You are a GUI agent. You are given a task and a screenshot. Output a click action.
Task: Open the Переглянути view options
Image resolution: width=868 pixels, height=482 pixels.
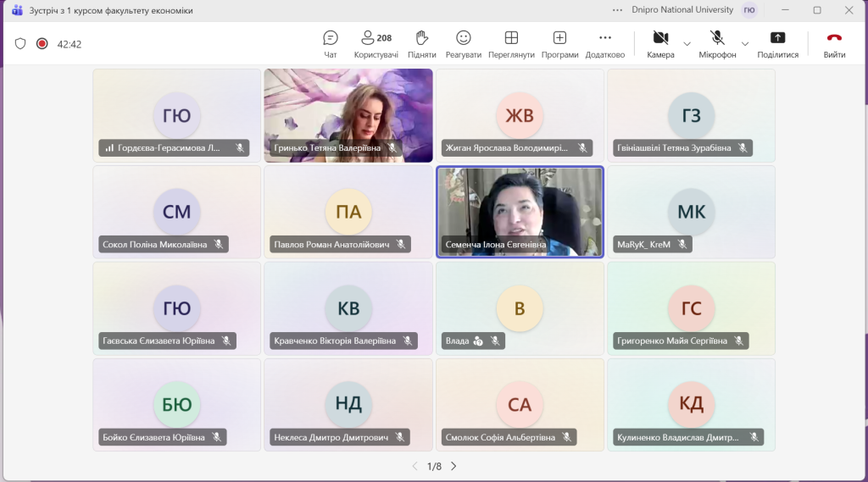coord(511,44)
